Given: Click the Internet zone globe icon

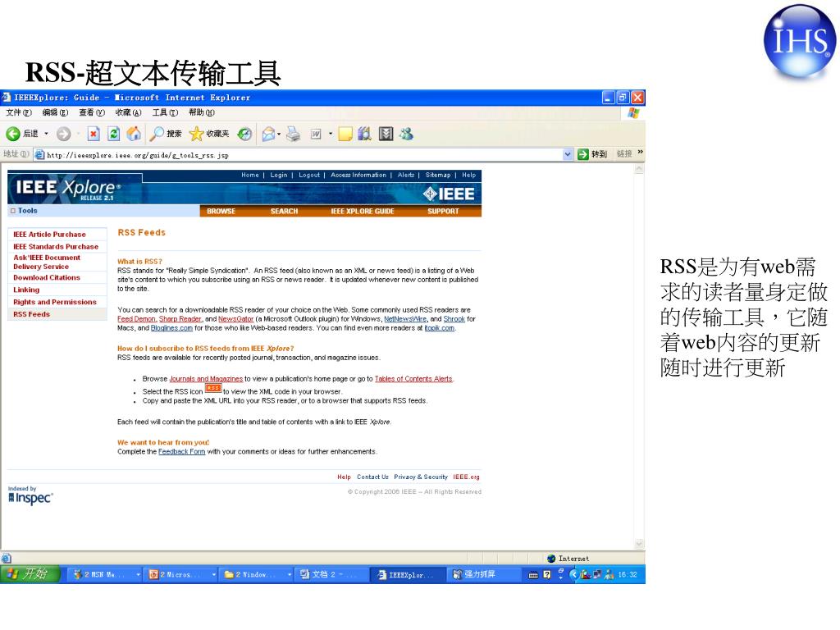Looking at the screenshot, I should tap(551, 558).
